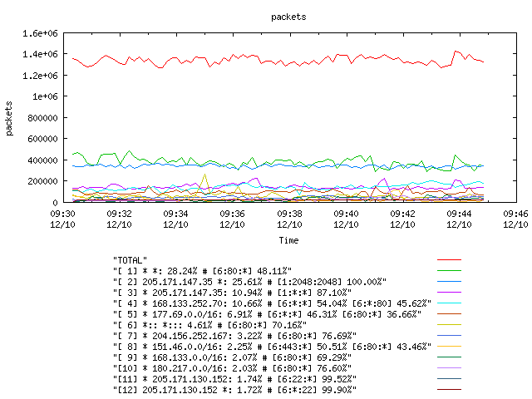Screen dimensions: 532x399
Task: Click legend entry [ 5] 177.69.0.0/16
Action: [x=267, y=314]
